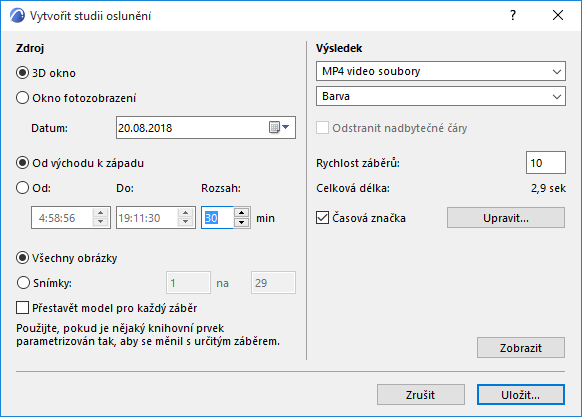
Task: Click the Rozsah input field with 30
Action: pos(218,218)
